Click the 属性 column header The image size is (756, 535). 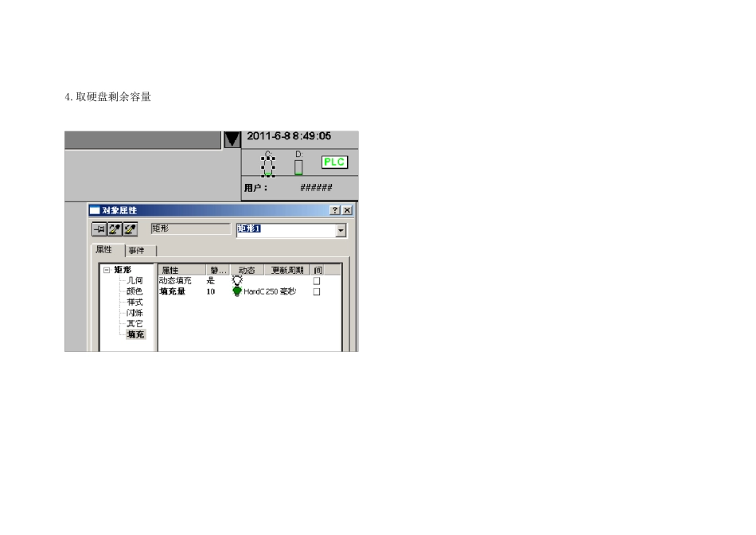(x=181, y=270)
